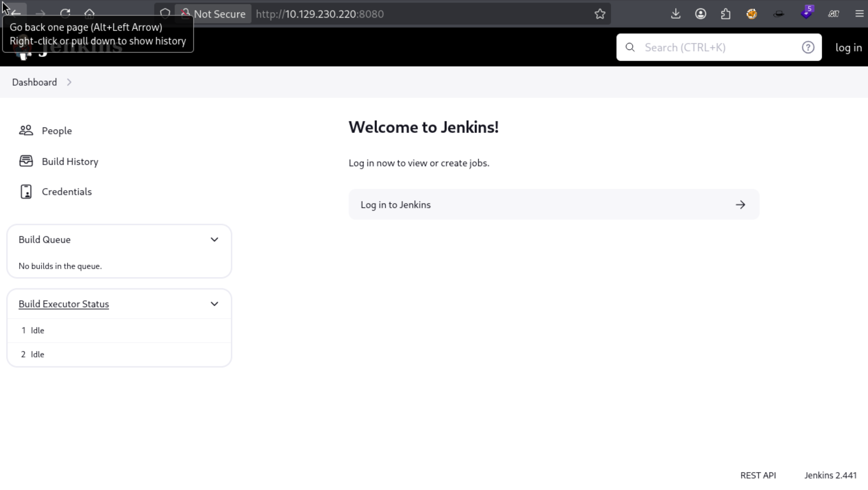Click the arrow on Log in to Jenkins

click(x=740, y=205)
